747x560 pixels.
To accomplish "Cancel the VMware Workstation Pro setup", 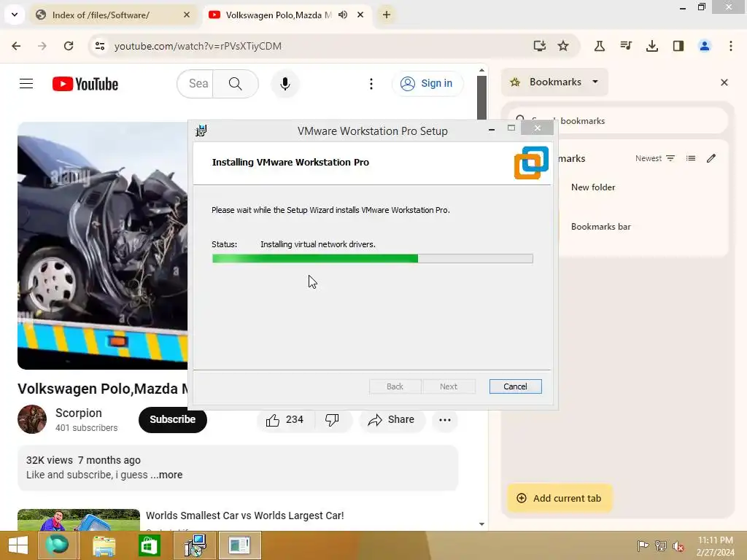I will pos(515,386).
